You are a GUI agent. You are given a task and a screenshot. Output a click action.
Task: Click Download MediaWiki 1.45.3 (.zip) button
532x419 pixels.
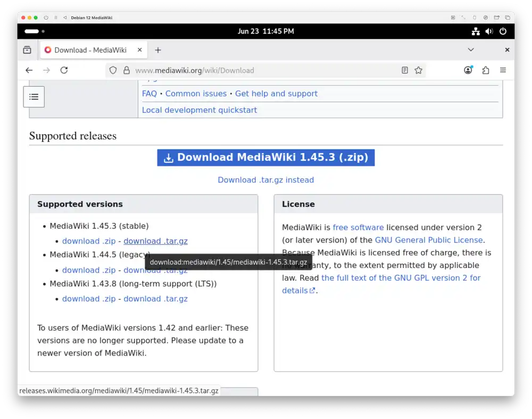(265, 157)
